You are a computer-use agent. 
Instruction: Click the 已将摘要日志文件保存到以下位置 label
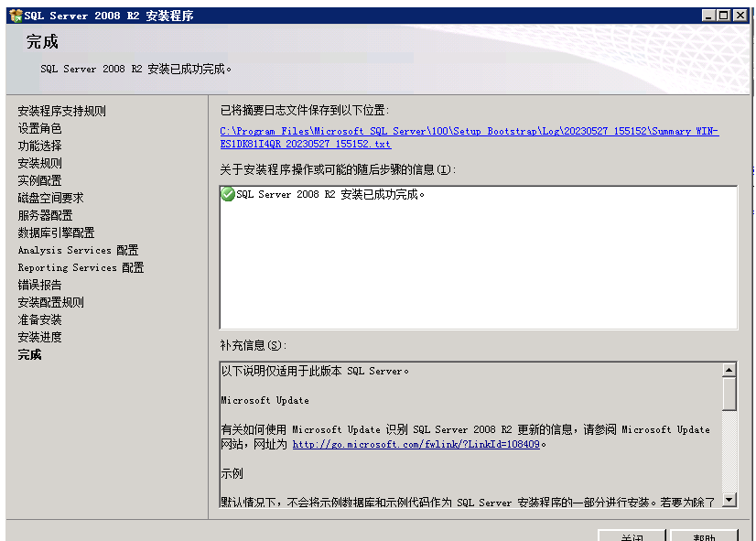pos(304,111)
